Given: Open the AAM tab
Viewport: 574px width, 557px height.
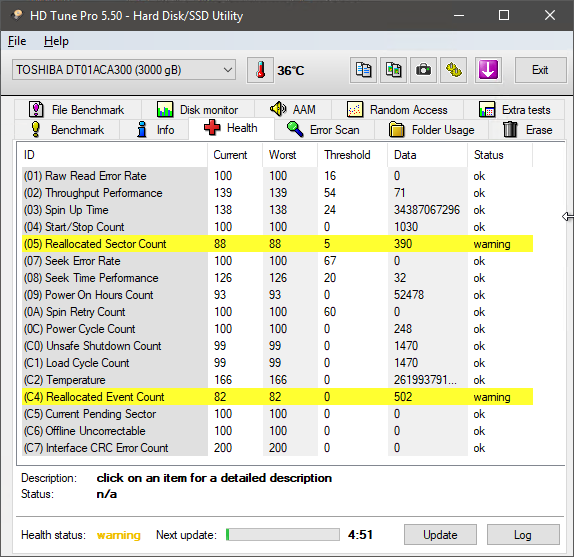Looking at the screenshot, I should pyautogui.click(x=293, y=109).
